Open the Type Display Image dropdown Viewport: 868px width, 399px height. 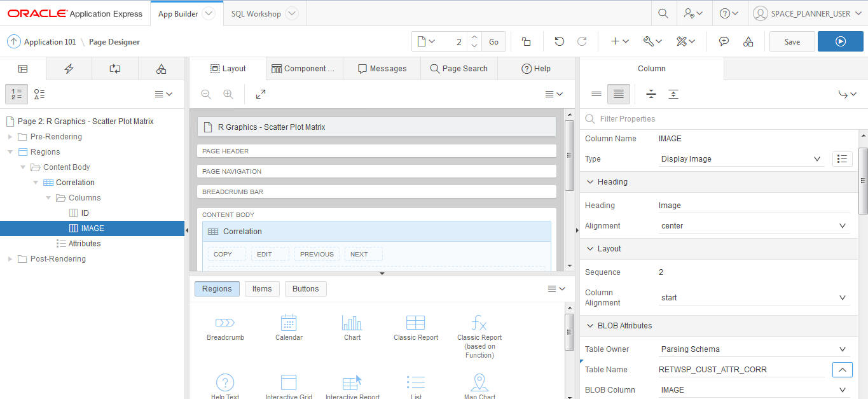[742, 159]
